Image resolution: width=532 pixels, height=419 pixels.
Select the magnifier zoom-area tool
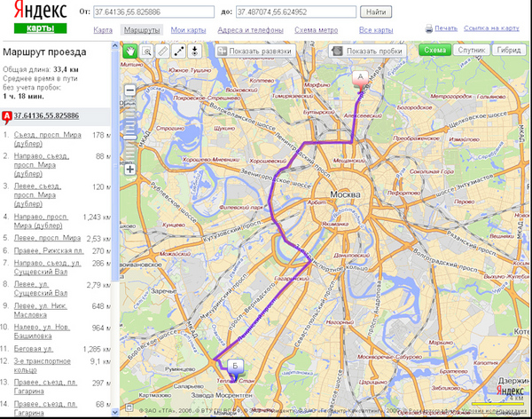pyautogui.click(x=146, y=51)
